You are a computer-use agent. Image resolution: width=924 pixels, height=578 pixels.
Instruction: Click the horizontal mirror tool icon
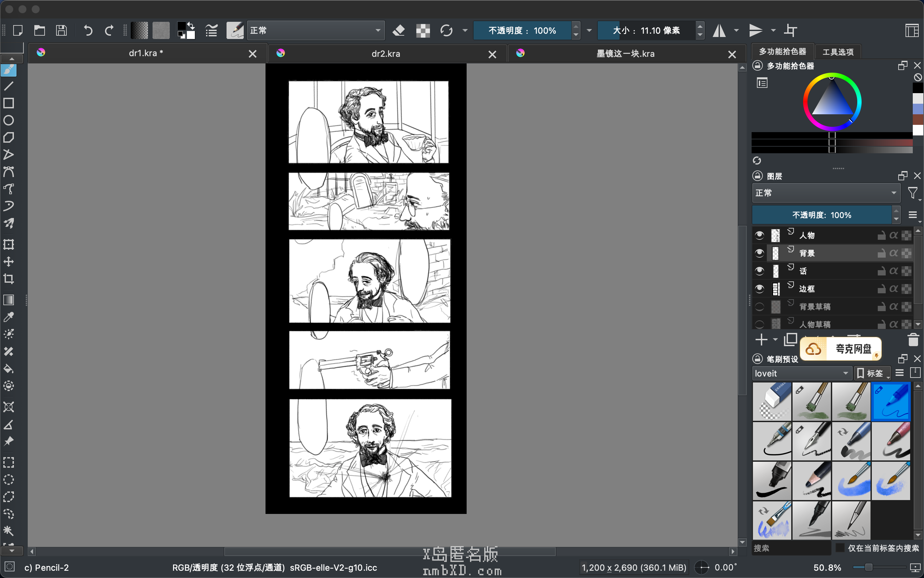pyautogui.click(x=719, y=31)
